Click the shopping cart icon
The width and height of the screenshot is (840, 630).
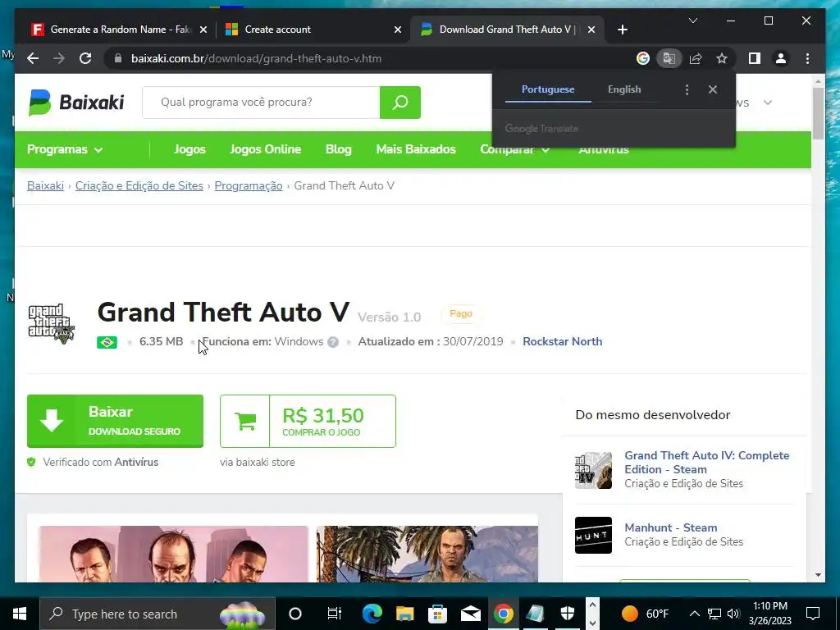(x=244, y=421)
